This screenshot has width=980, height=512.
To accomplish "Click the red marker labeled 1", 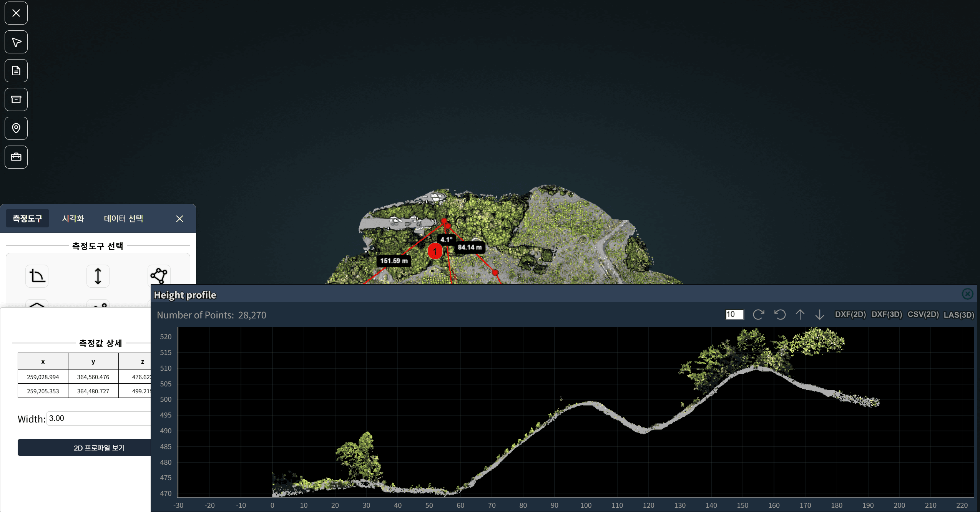I will coord(435,252).
